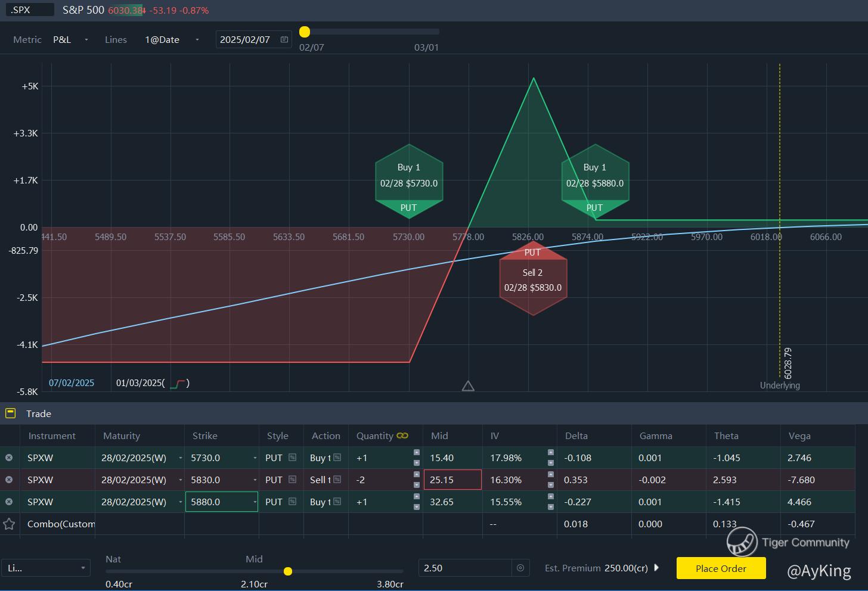
Task: Decrease IV on the 16.30% row
Action: click(x=550, y=484)
